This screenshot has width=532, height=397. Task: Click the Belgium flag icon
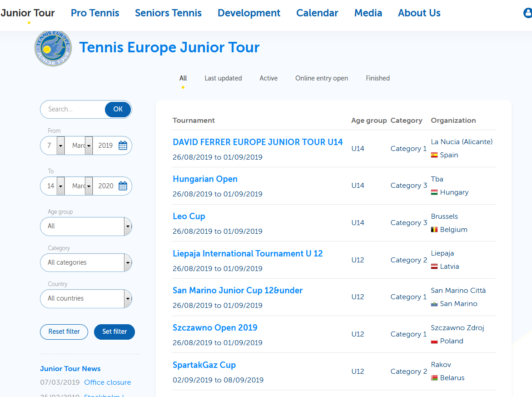coord(434,230)
